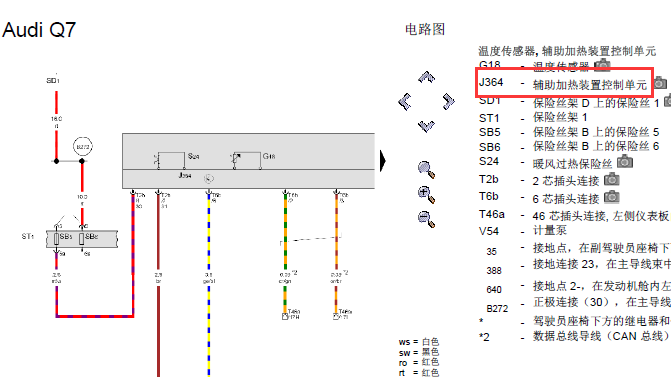Viewport: 671px width, 377px height.
Task: Click SB6 fuse in ST1 holder
Action: tap(82, 238)
